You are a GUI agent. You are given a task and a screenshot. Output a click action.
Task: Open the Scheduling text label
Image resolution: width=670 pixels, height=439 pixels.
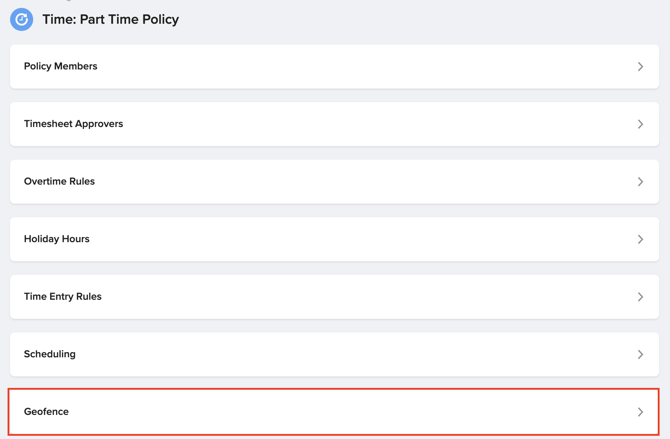[x=49, y=354]
